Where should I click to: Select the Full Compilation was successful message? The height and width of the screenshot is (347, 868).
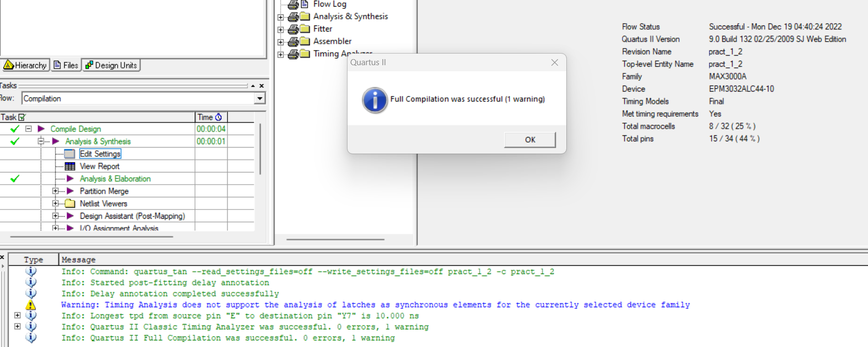point(228,338)
